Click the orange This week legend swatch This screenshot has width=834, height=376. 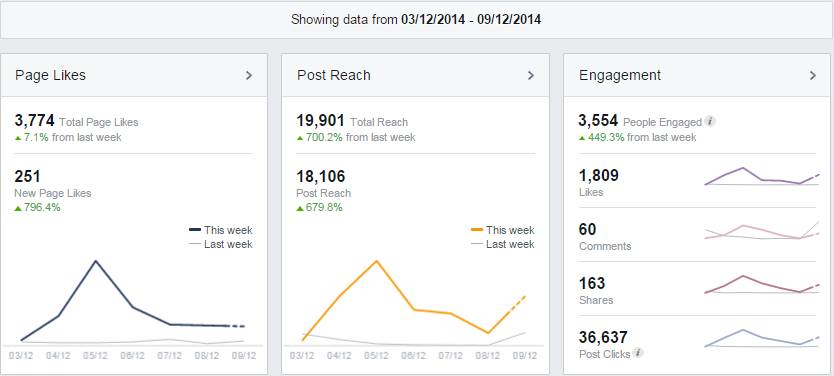coord(477,230)
